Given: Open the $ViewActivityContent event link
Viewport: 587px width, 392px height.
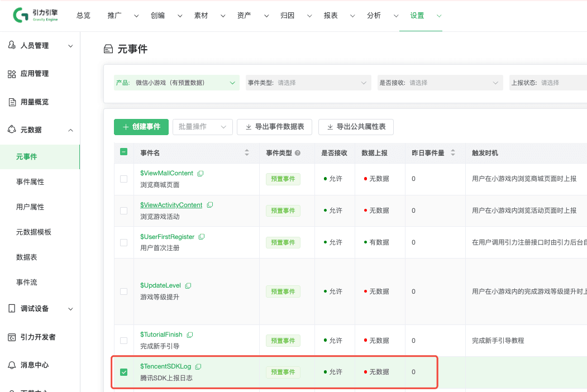Looking at the screenshot, I should pyautogui.click(x=171, y=205).
